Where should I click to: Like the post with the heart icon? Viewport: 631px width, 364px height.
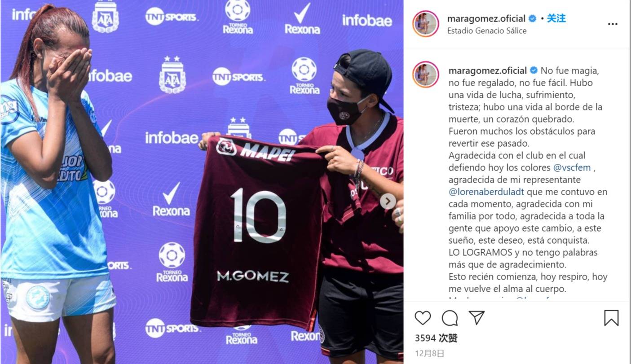tap(423, 318)
